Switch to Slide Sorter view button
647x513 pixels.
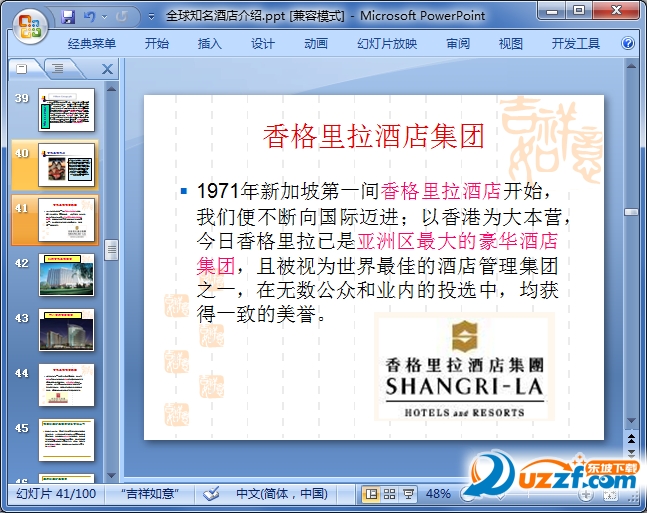[390, 494]
